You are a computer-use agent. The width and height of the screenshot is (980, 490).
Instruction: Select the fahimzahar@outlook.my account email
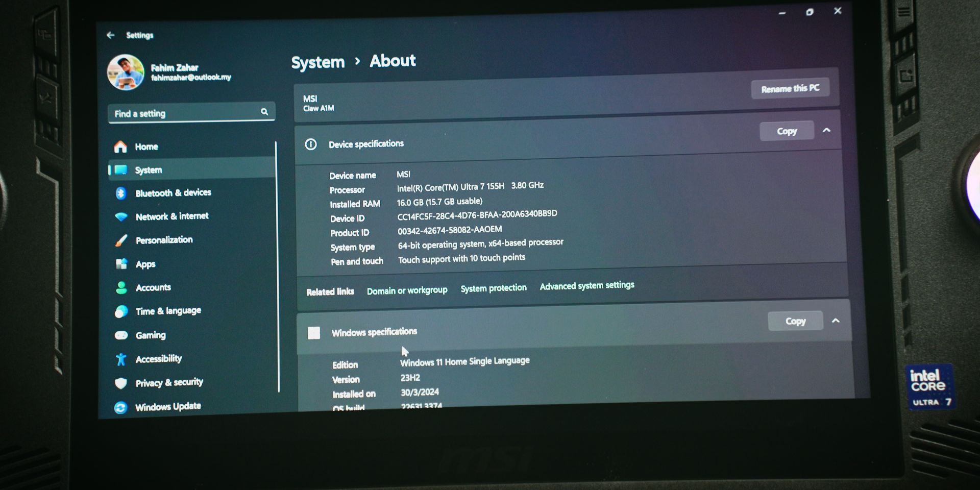tap(191, 78)
